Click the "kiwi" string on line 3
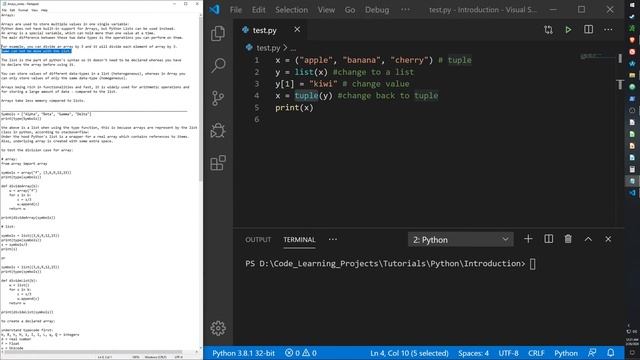 tap(323, 84)
